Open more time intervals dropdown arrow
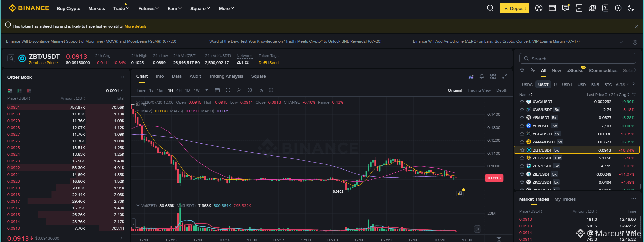This screenshot has height=242, width=644. point(207,90)
